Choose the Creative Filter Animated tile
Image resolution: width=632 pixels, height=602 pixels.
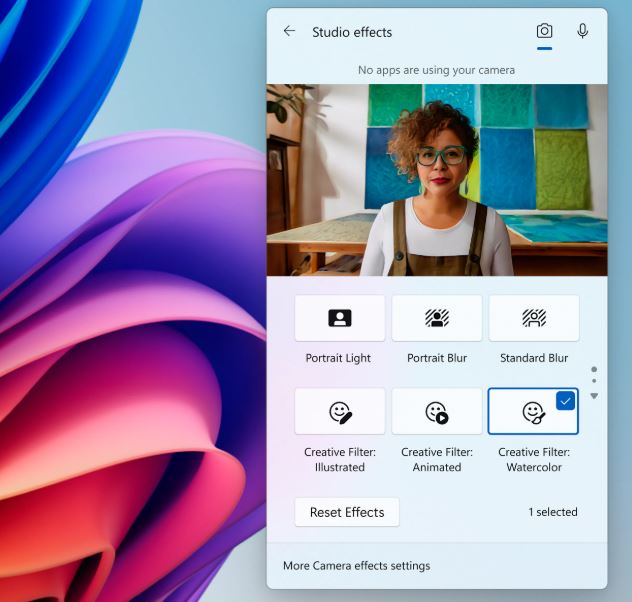click(437, 411)
